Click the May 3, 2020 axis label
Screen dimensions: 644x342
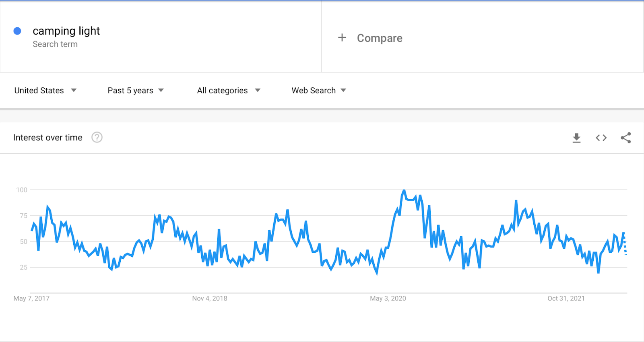click(x=388, y=299)
